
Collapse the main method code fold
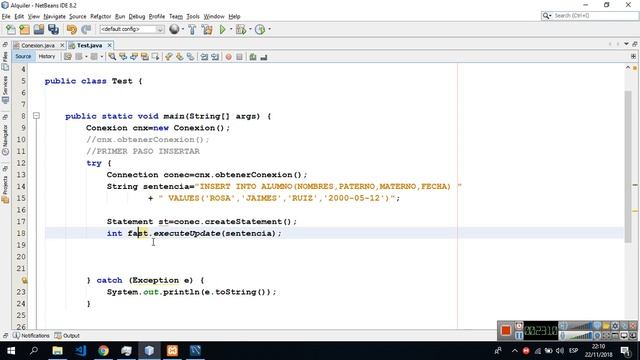click(x=36, y=116)
